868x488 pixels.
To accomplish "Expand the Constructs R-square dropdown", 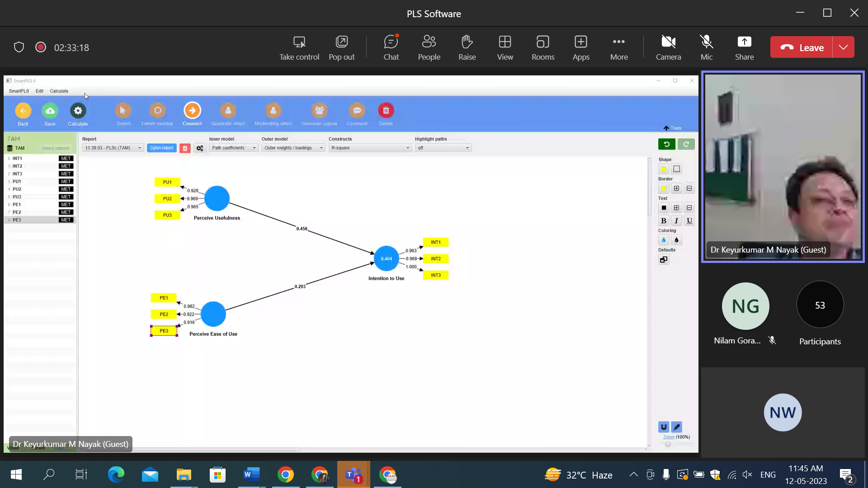I will (x=370, y=148).
